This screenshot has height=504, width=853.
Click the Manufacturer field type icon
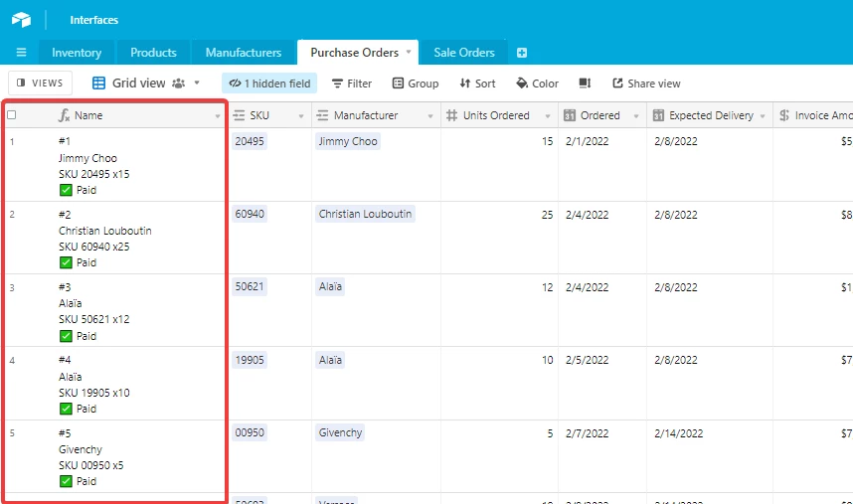click(322, 115)
